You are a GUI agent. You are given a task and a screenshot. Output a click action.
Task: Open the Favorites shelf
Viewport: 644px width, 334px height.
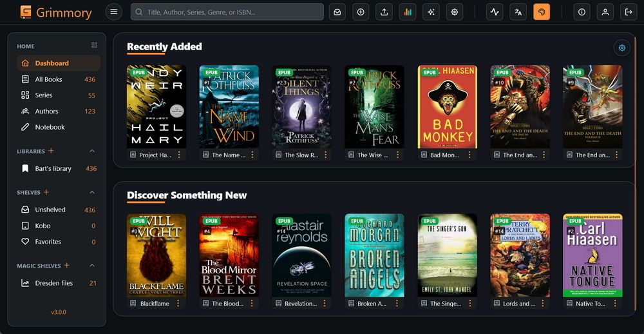pos(59,241)
